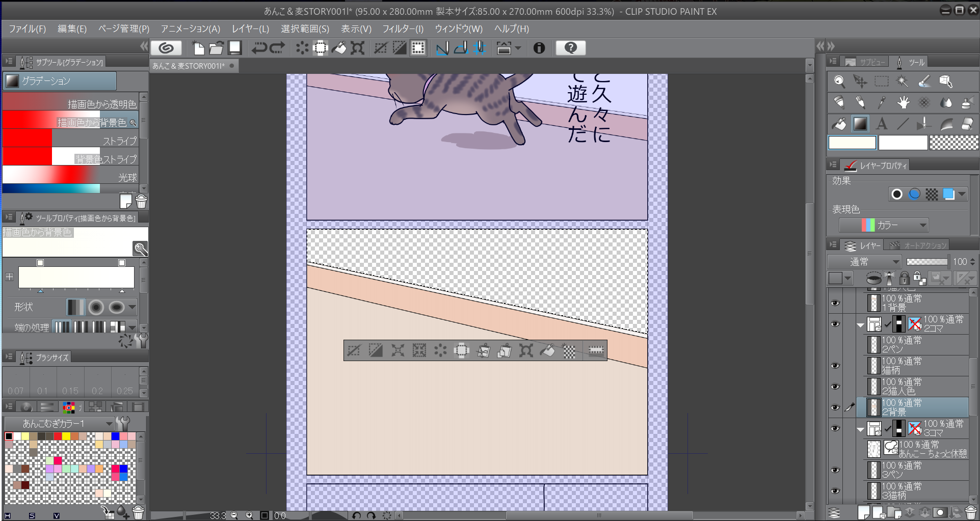Open the blending mode 通常 dropdown

coord(864,262)
